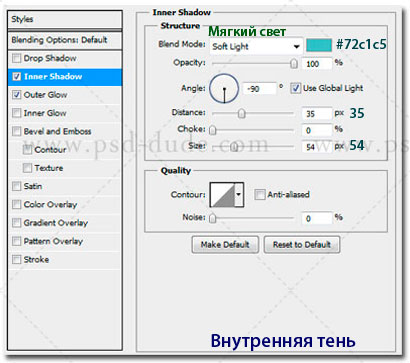Tick the Bevel and Emboss checkbox

pos(16,131)
